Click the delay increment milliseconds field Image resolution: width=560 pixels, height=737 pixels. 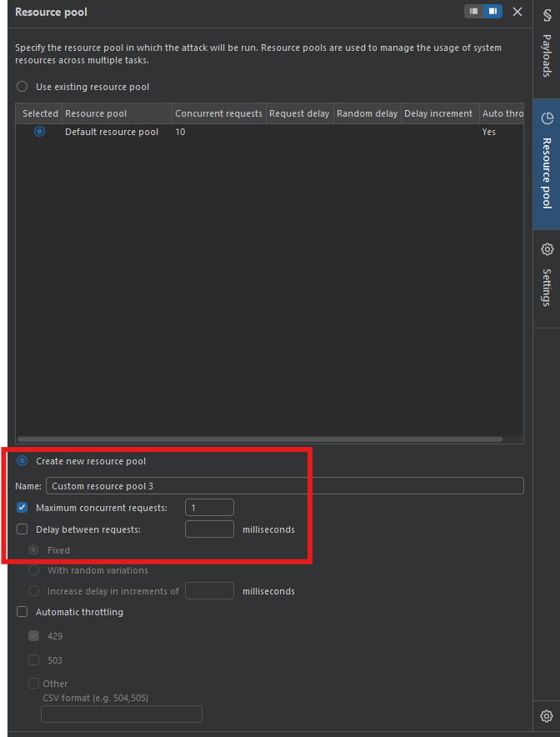[209, 591]
